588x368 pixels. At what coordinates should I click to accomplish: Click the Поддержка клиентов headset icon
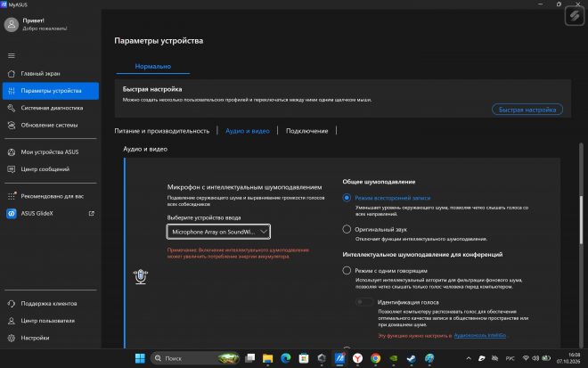coord(12,304)
